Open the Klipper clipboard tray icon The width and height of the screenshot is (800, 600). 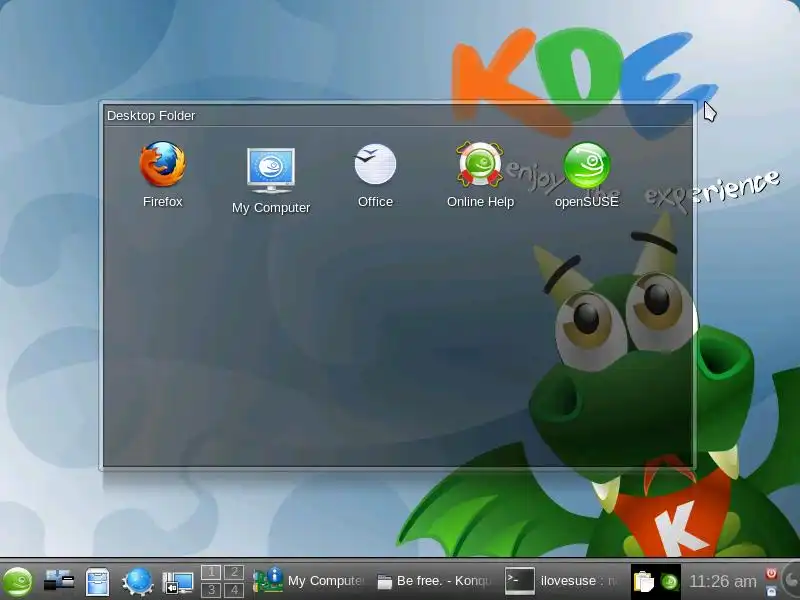(644, 582)
